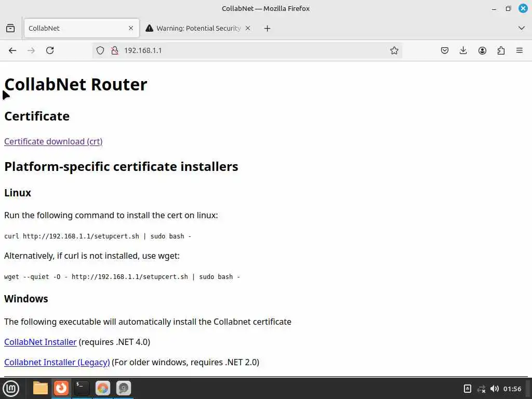Close the CollabNet tab
Image resolution: width=532 pixels, height=399 pixels.
[x=130, y=28]
